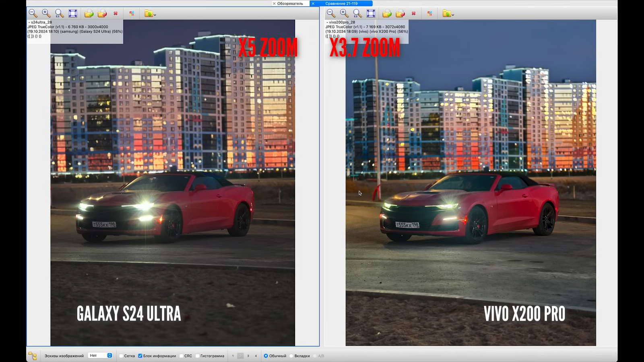The width and height of the screenshot is (644, 362).
Task: Select the Сравнение 21-119 tab
Action: click(x=341, y=3)
